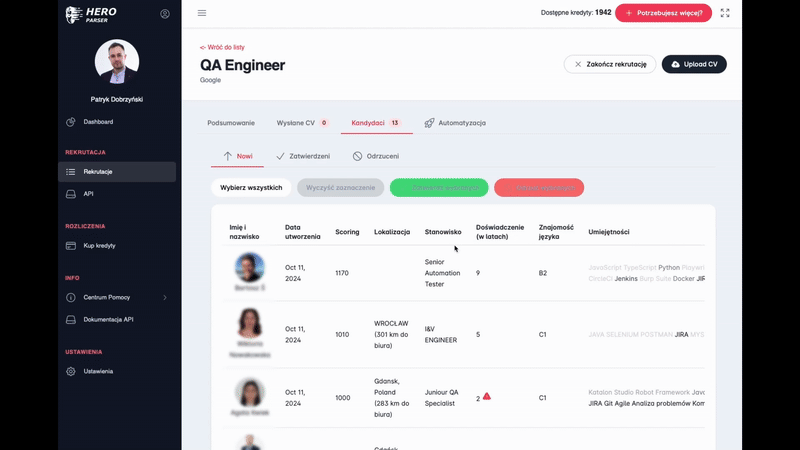Open the Dashboard sidebar item
800x450 pixels.
coord(98,122)
